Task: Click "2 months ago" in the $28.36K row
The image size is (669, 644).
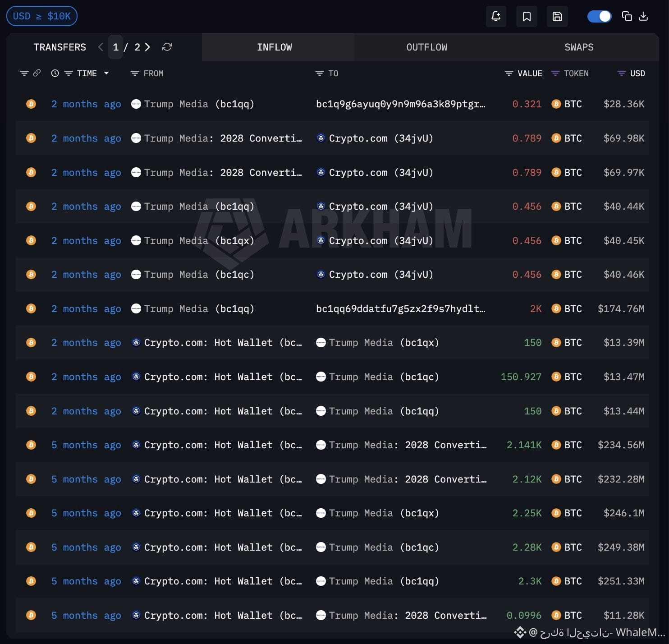Action: (86, 104)
